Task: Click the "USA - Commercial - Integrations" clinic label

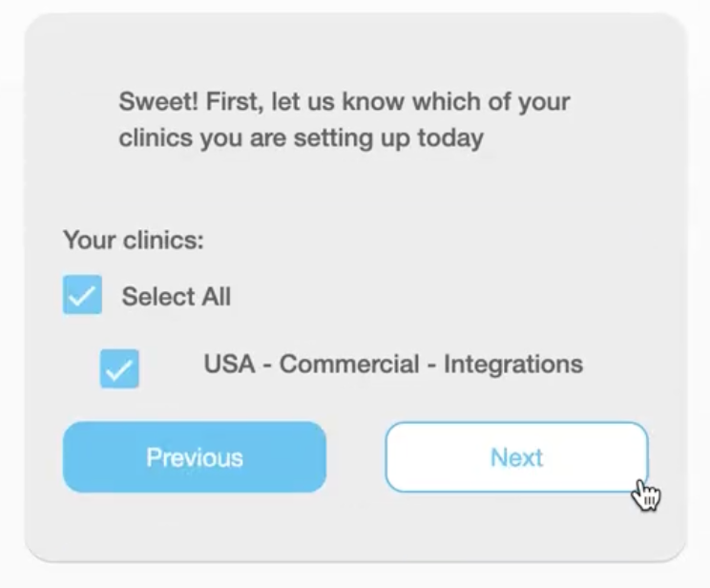Action: tap(393, 365)
